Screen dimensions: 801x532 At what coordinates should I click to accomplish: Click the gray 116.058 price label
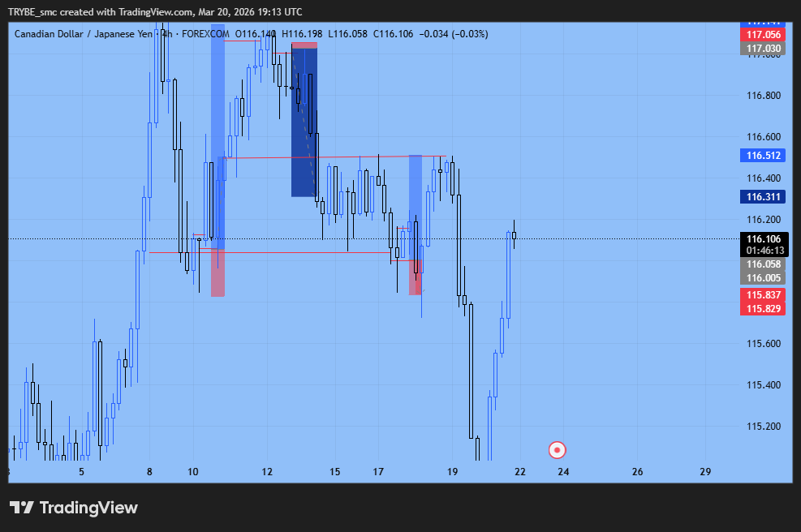coord(763,264)
